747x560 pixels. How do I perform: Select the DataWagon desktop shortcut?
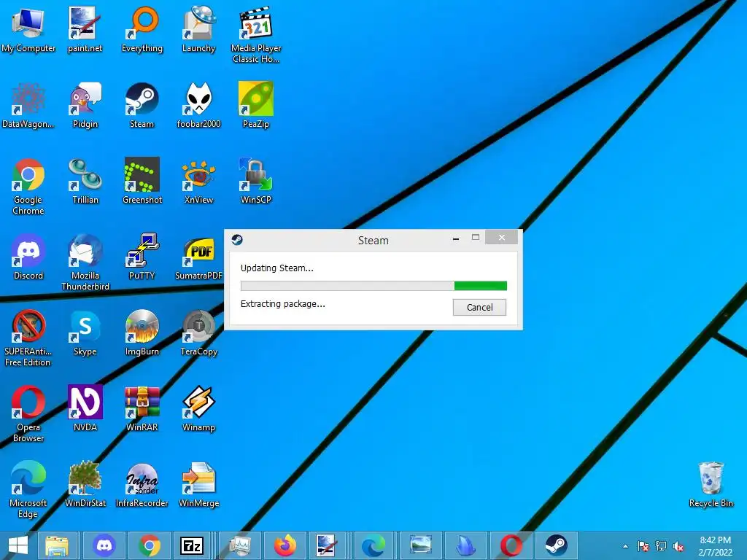28,106
